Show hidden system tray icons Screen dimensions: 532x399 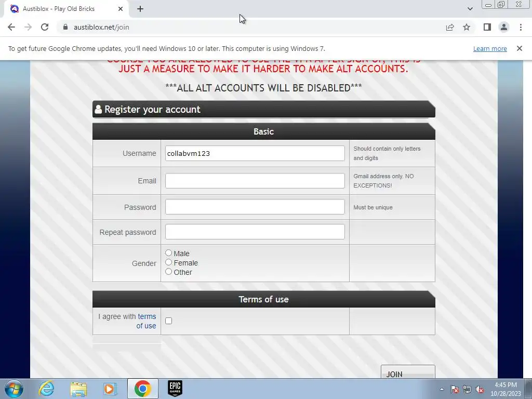click(x=442, y=389)
